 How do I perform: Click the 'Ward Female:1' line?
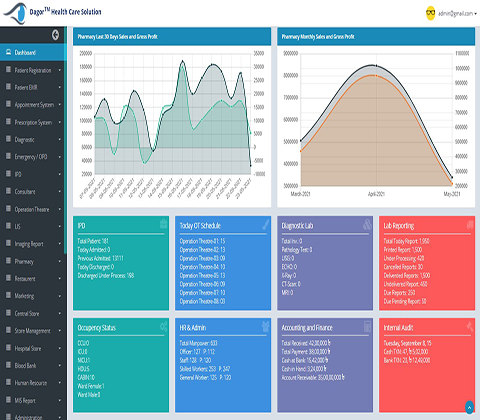point(91,386)
